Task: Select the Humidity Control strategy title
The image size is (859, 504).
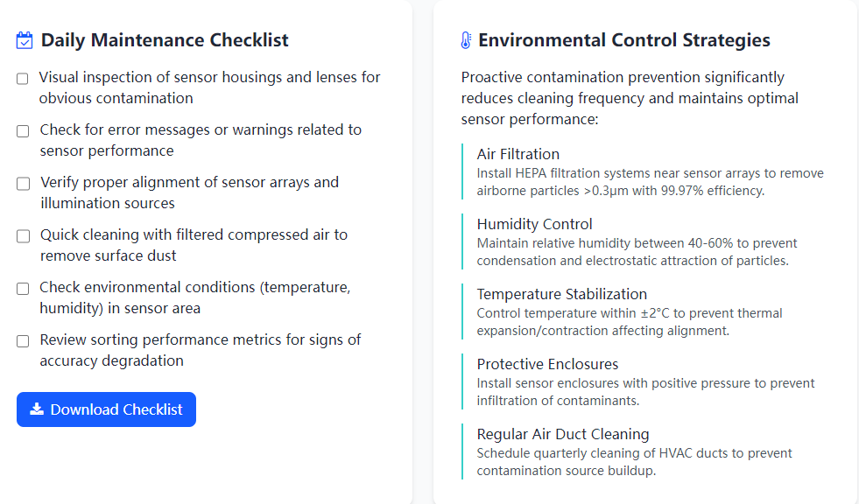Action: 535,224
